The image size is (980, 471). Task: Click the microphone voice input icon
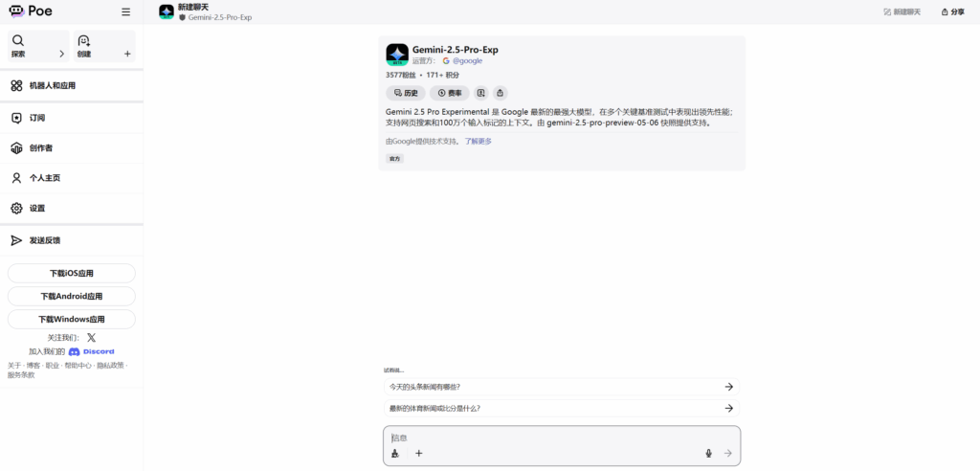[709, 454]
